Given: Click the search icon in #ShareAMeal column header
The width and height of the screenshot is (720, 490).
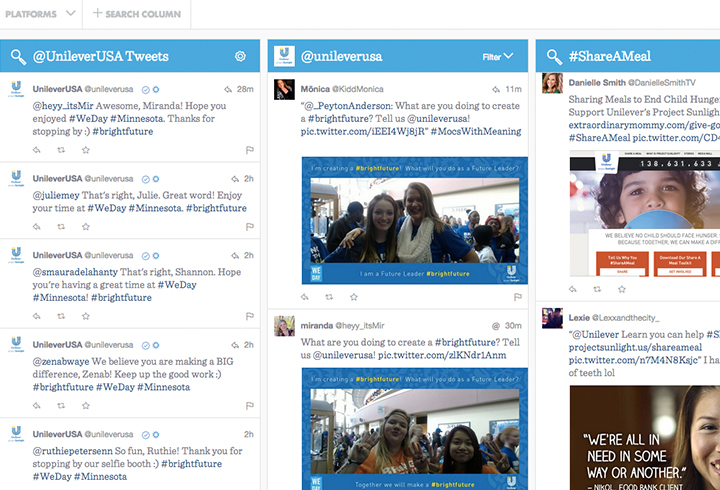Looking at the screenshot, I should pos(554,57).
